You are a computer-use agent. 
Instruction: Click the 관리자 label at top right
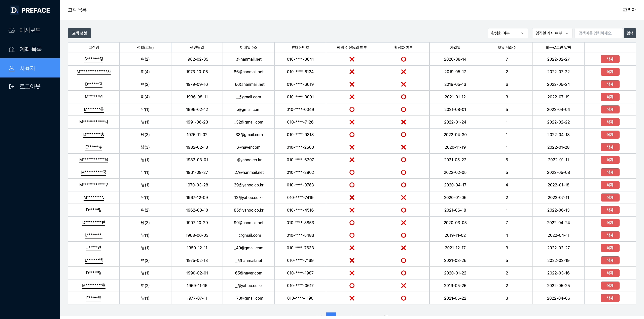(x=629, y=10)
